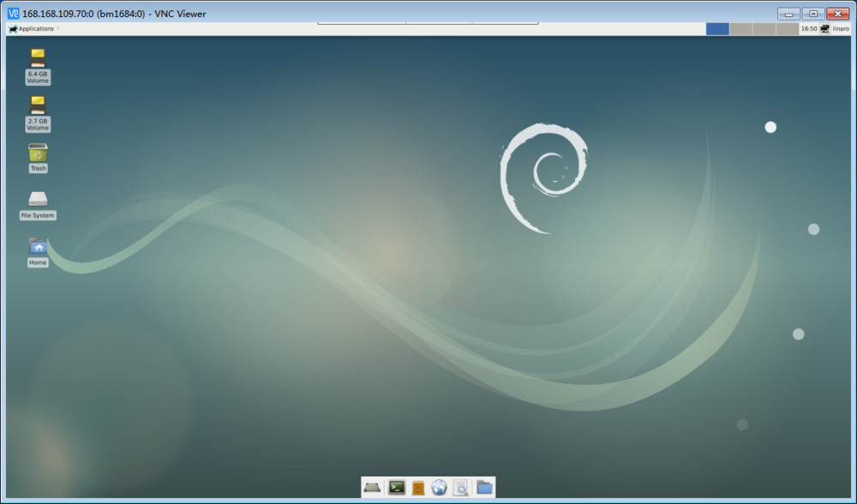The width and height of the screenshot is (857, 504).
Task: Switch to the second workspace in pager
Action: point(740,29)
